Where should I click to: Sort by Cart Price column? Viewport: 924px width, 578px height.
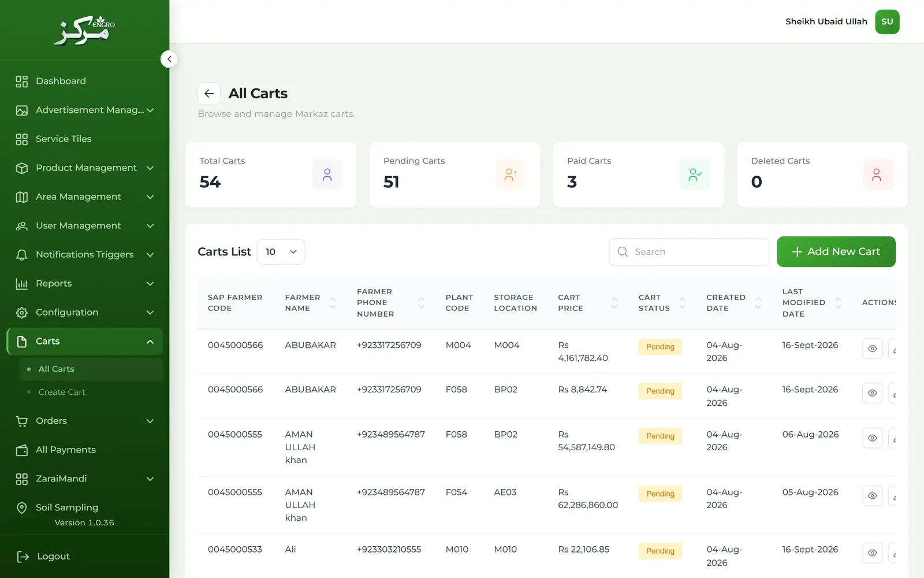(614, 303)
